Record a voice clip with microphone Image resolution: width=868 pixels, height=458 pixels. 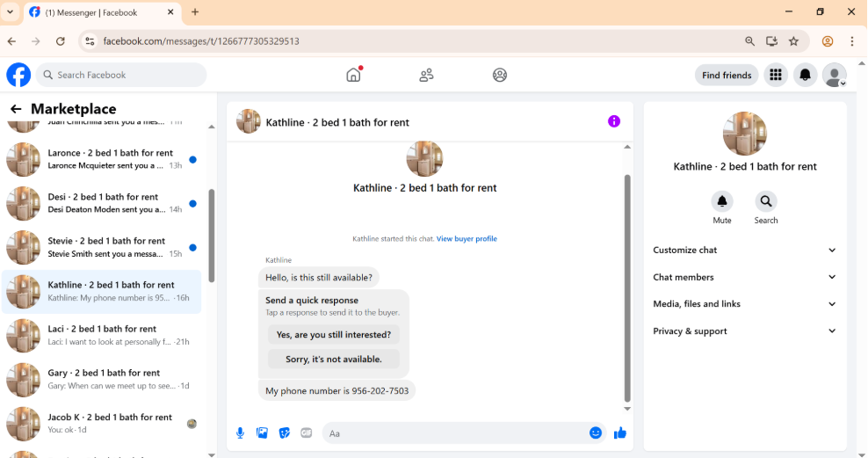click(240, 433)
